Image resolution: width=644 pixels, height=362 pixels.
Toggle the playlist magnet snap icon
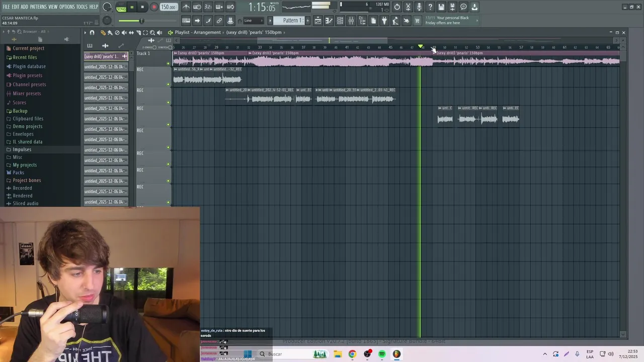(92, 33)
